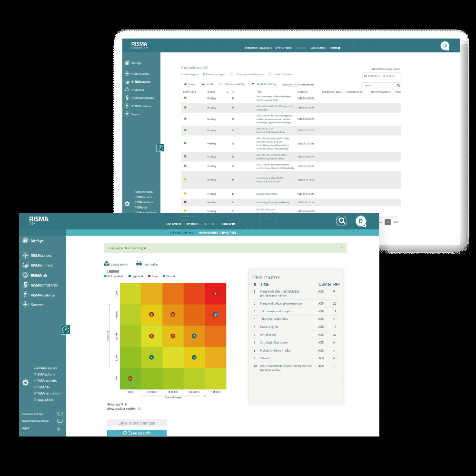This screenshot has height=476, width=476.
Task: Click the risk marker in the top-right red cell
Action: click(x=215, y=293)
